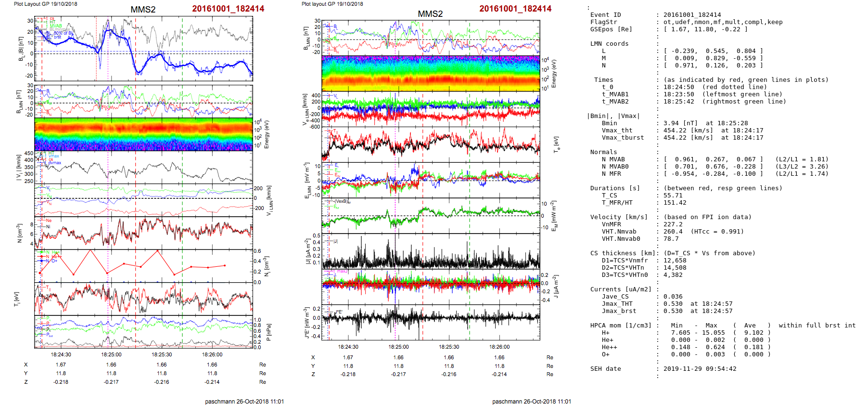Click the D3=TCS*VHTn0 thickness value 4,382
868x405 pixels.
pyautogui.click(x=673, y=275)
